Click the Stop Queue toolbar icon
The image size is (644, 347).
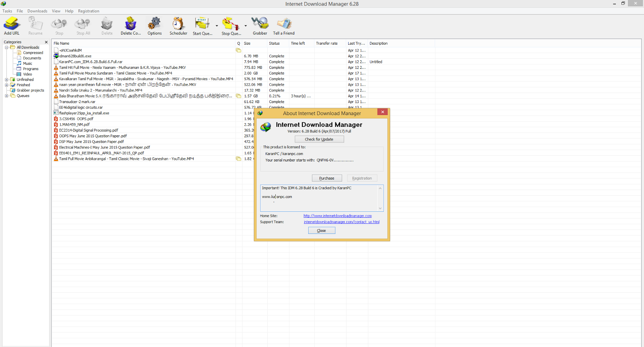pos(231,26)
